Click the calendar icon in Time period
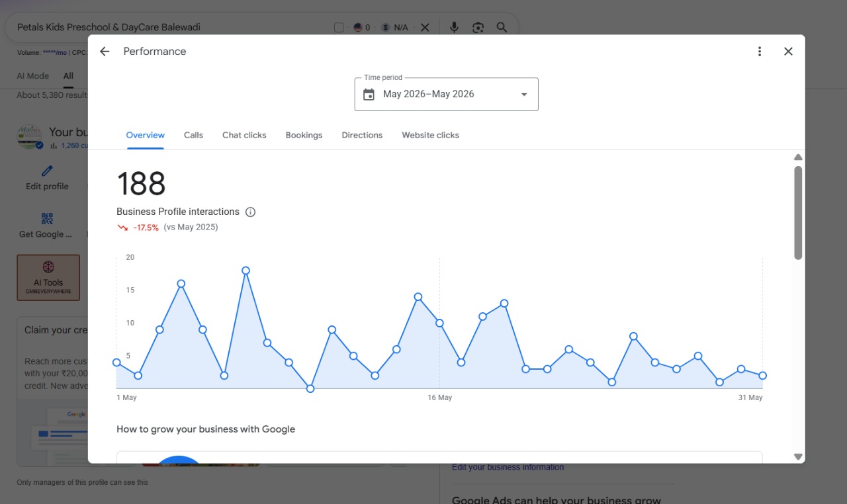Viewport: 847px width, 504px height. tap(369, 94)
